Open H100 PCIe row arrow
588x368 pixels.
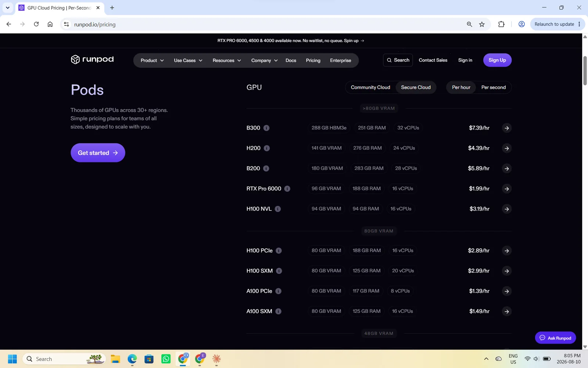point(507,251)
